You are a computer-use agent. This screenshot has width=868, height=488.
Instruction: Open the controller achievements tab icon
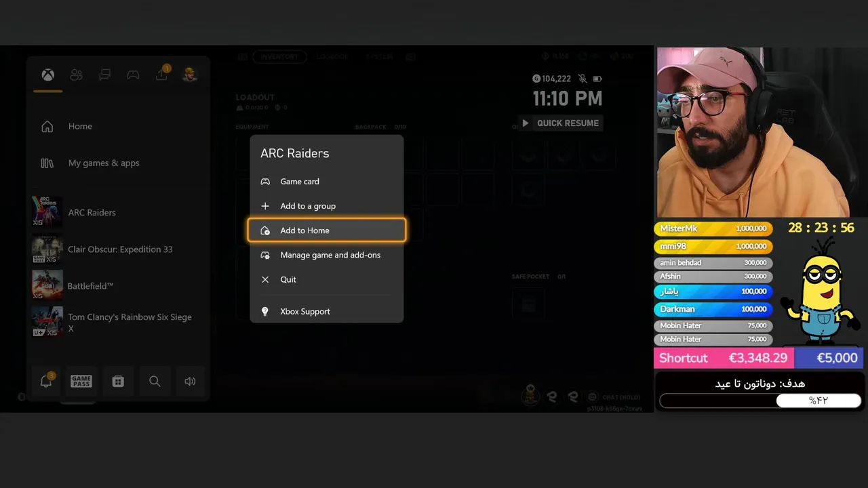(x=133, y=75)
